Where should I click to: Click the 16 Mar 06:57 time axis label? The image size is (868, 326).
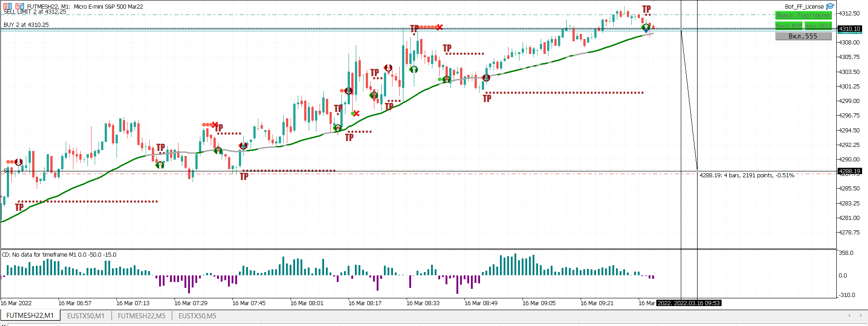click(x=75, y=303)
